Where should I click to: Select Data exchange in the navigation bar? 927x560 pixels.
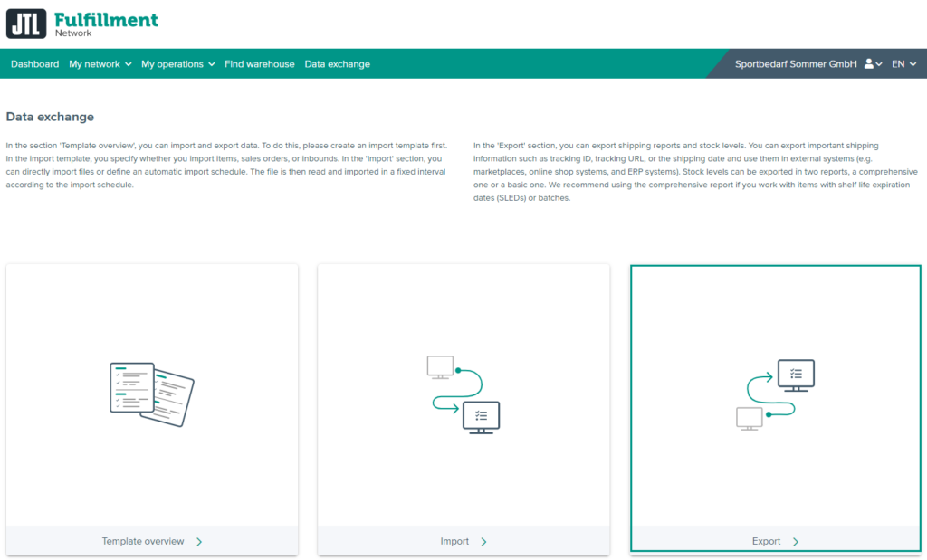point(337,63)
